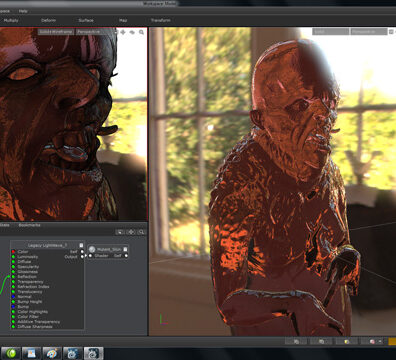Click the left viewport rotate icon

click(x=132, y=32)
